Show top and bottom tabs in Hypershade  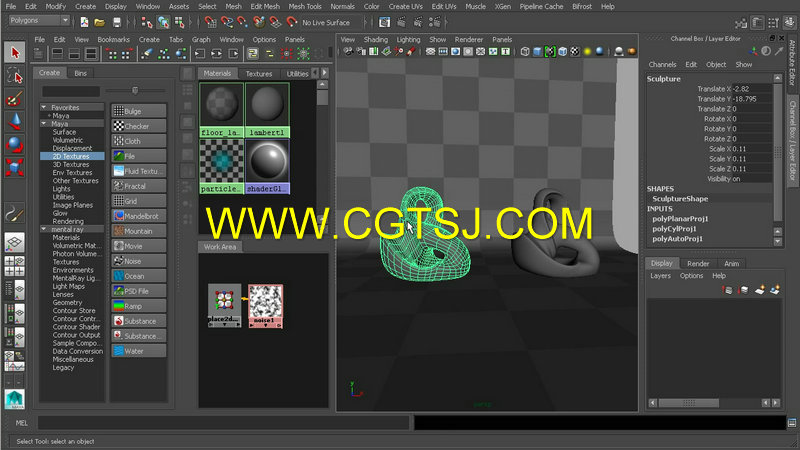(91, 54)
